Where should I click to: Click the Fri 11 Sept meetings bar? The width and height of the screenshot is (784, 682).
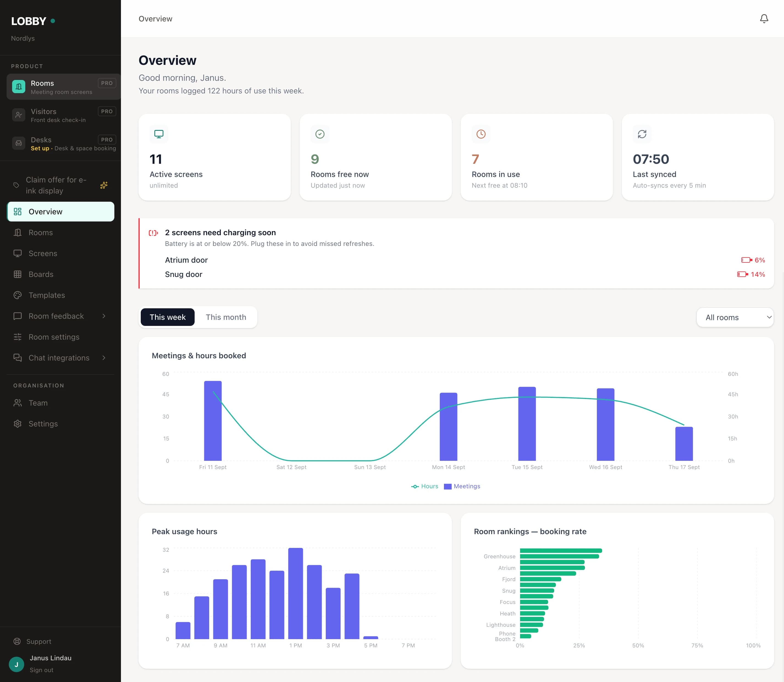click(x=213, y=421)
